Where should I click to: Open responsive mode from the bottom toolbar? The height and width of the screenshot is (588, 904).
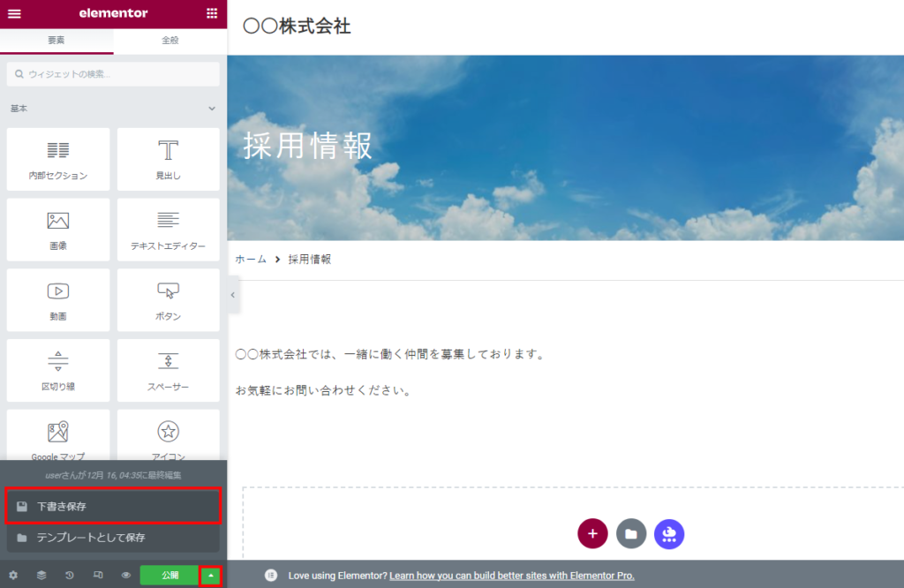pos(98,576)
